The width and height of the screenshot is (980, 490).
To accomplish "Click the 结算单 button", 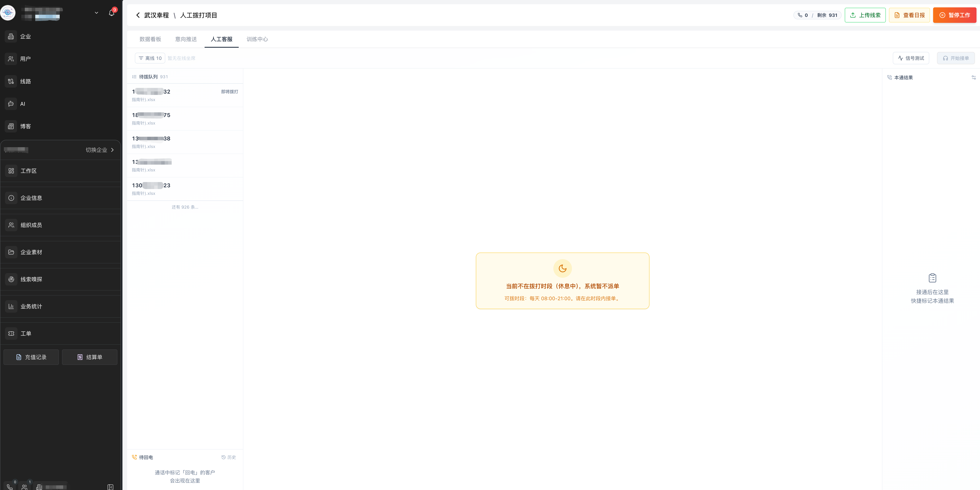I will pyautogui.click(x=90, y=357).
